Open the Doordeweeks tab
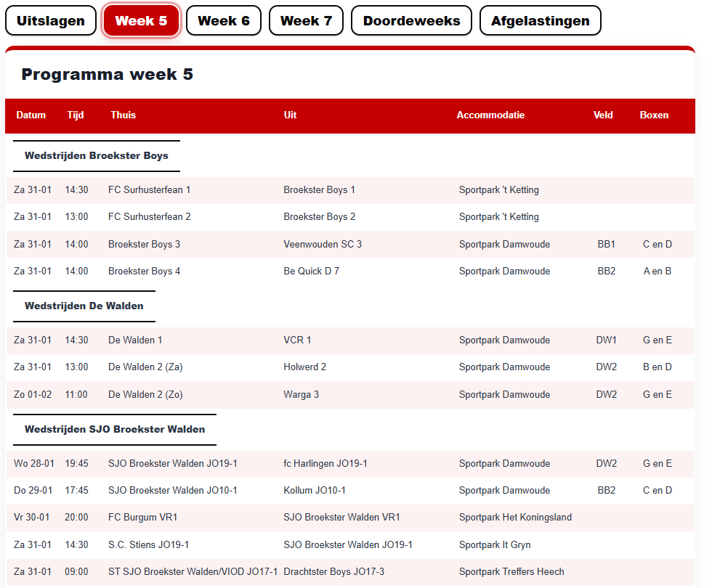This screenshot has width=712, height=588. (411, 20)
